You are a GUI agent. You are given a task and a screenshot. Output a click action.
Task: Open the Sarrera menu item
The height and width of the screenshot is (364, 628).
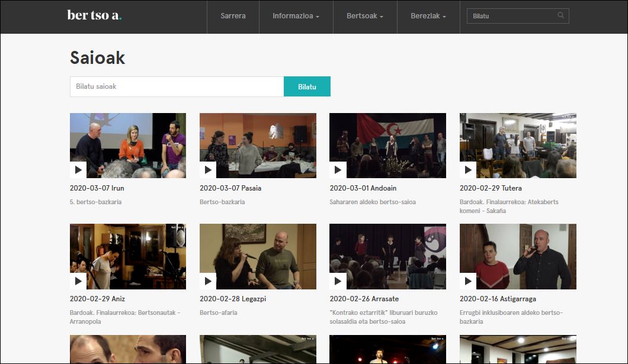[x=233, y=16]
